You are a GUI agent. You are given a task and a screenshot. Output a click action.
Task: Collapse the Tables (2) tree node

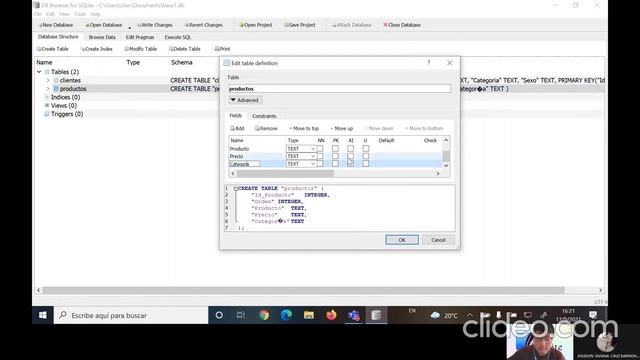pyautogui.click(x=39, y=72)
